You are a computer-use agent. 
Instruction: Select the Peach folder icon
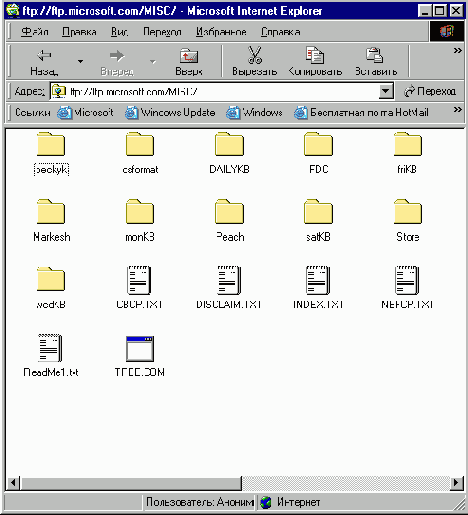[x=229, y=211]
